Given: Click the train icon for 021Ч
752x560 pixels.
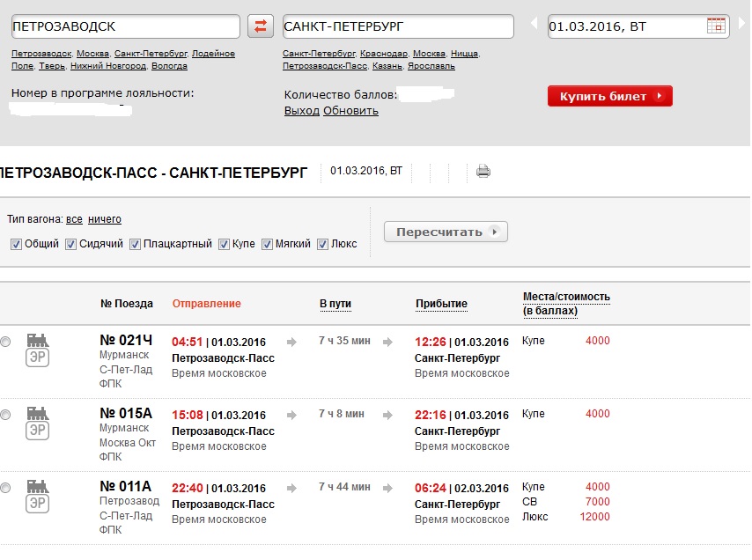Looking at the screenshot, I should [x=37, y=339].
